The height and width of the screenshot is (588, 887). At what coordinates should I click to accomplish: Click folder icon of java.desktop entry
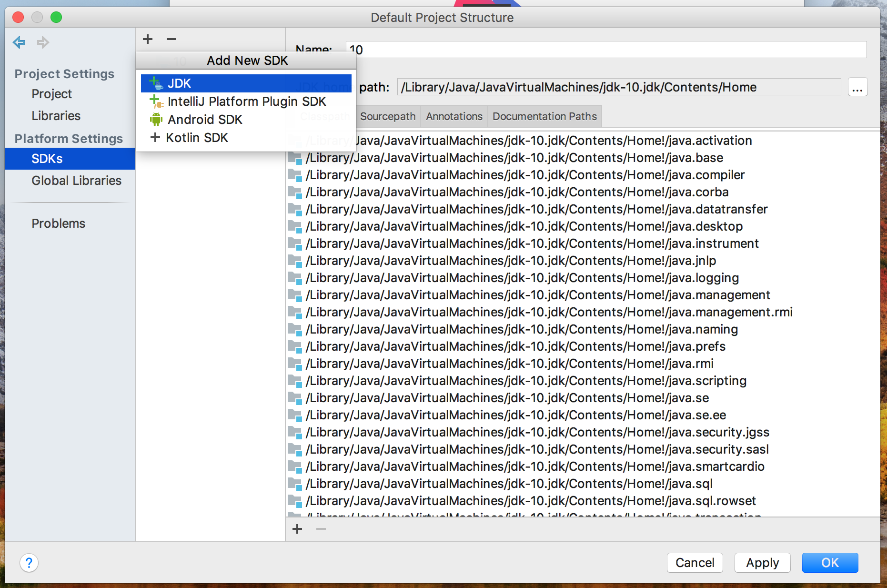(295, 227)
